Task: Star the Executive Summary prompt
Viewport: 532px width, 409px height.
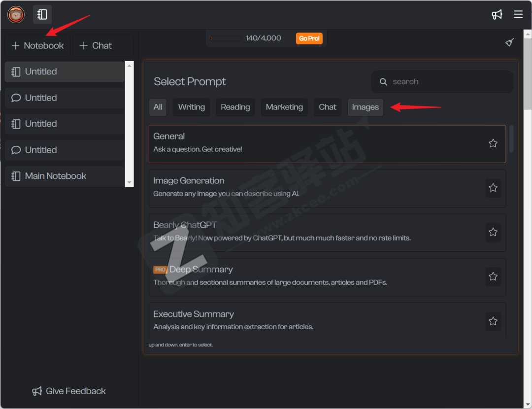Action: pos(493,321)
